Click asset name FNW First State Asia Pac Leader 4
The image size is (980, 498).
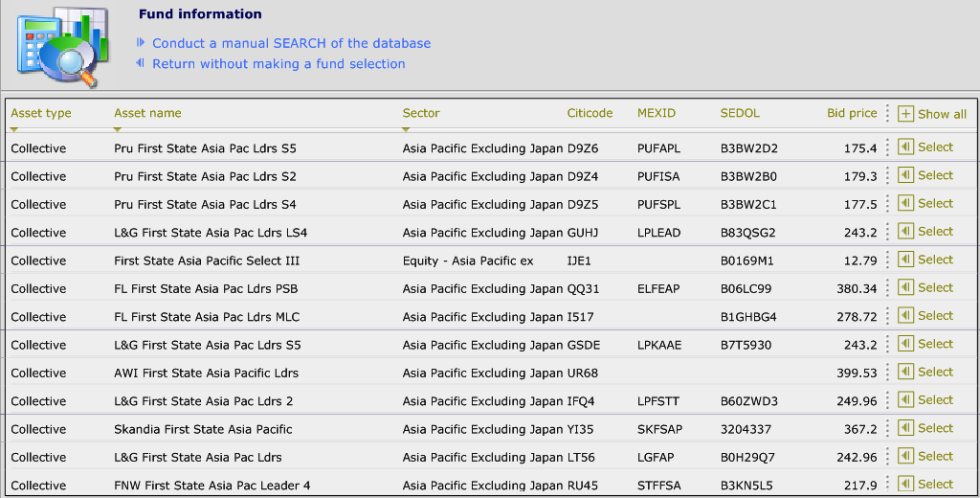click(212, 486)
